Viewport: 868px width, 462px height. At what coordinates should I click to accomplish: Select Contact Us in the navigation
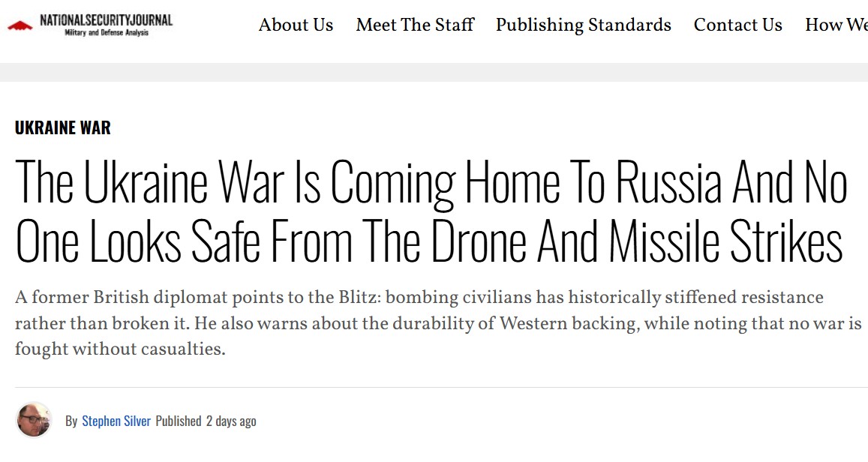pos(738,25)
